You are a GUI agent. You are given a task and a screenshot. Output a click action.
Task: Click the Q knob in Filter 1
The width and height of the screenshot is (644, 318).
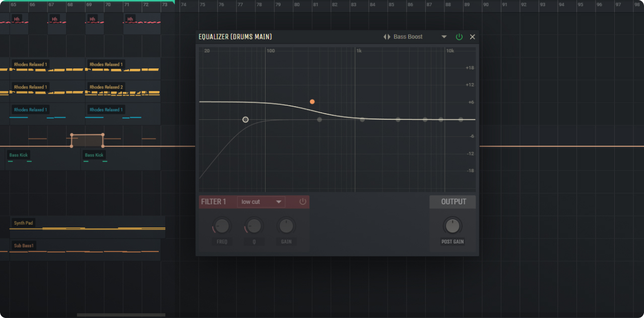pyautogui.click(x=254, y=226)
